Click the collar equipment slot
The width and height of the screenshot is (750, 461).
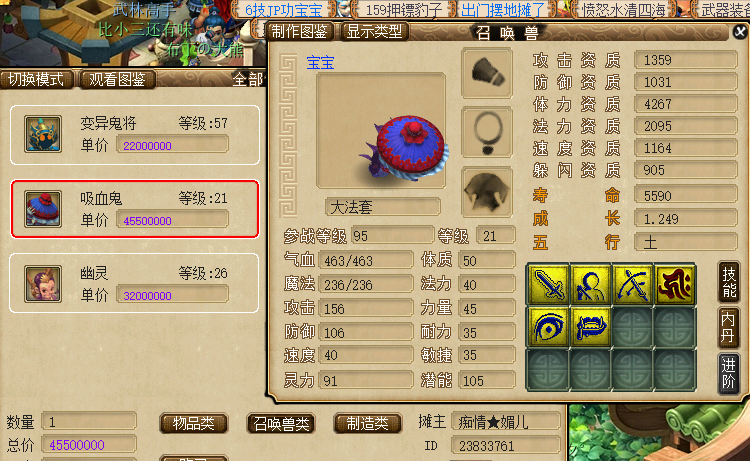coord(487,133)
